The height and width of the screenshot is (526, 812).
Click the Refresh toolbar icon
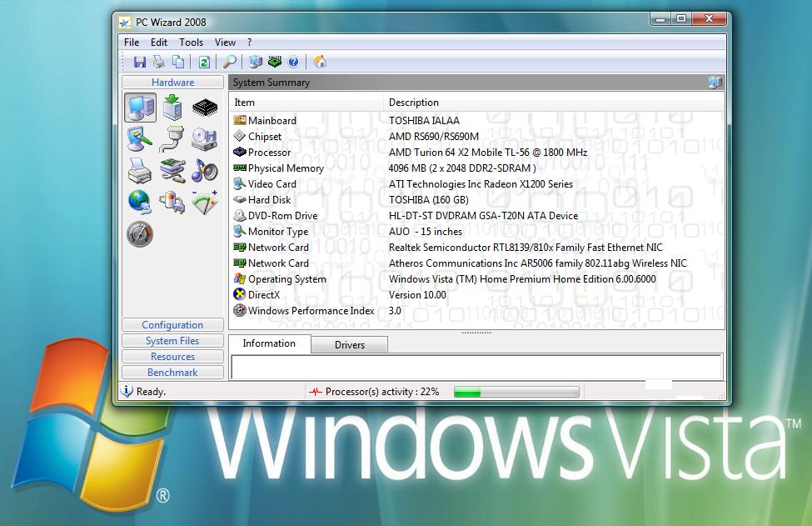204,62
